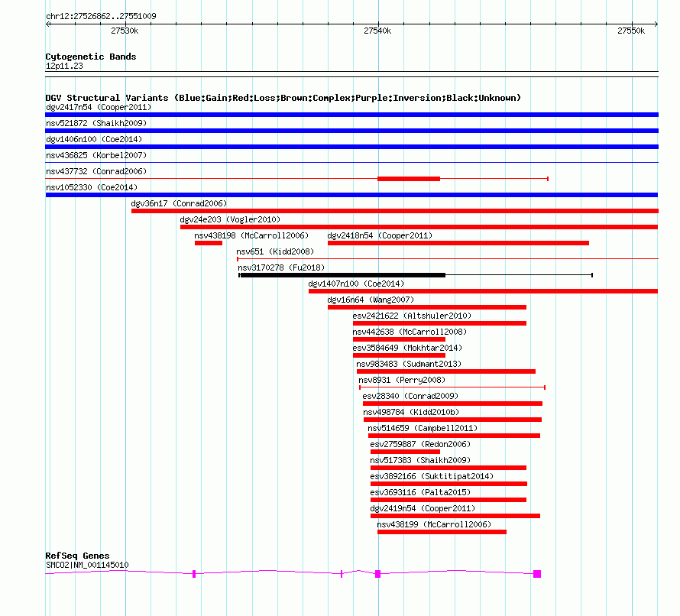Click esv2421622 (Altshuler2010) label
This screenshot has width=680, height=616.
click(x=412, y=316)
